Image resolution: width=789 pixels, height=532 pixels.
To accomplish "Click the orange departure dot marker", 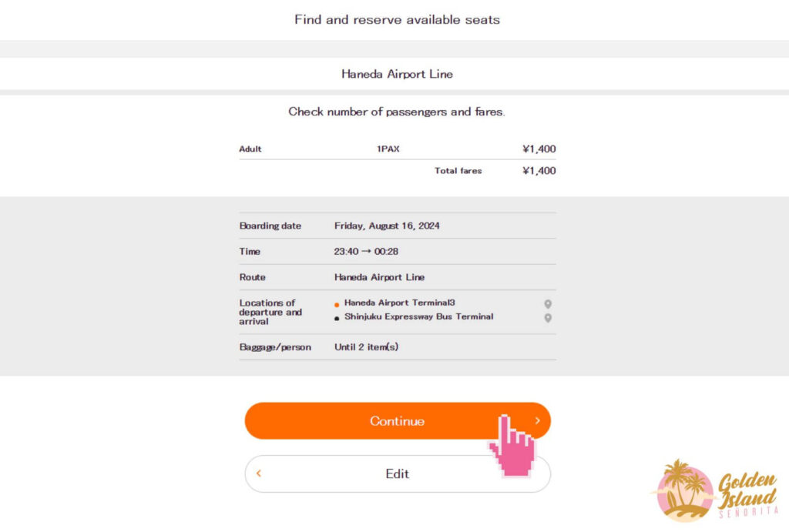I will coord(337,306).
